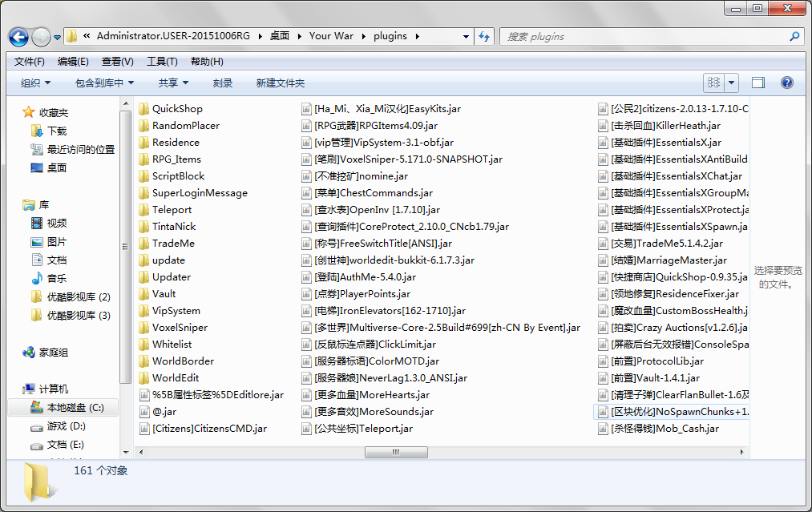Viewport: 812px width, 512px height.
Task: Click the 新建文件夹 button
Action: 281,83
